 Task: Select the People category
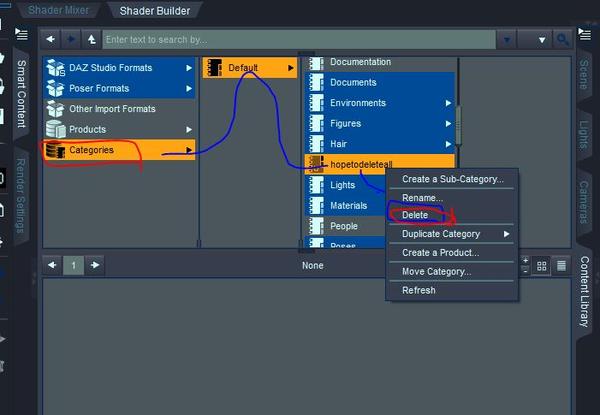345,226
